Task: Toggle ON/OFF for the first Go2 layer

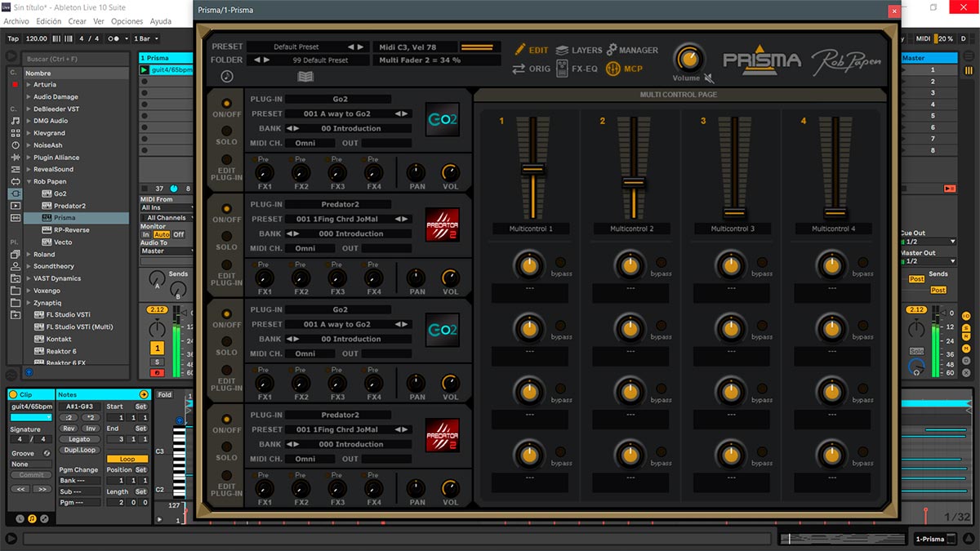Action: coord(225,104)
